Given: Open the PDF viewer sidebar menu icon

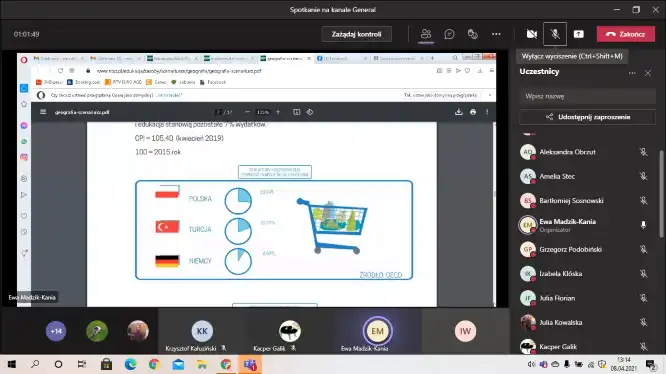Looking at the screenshot, I should pos(43,112).
